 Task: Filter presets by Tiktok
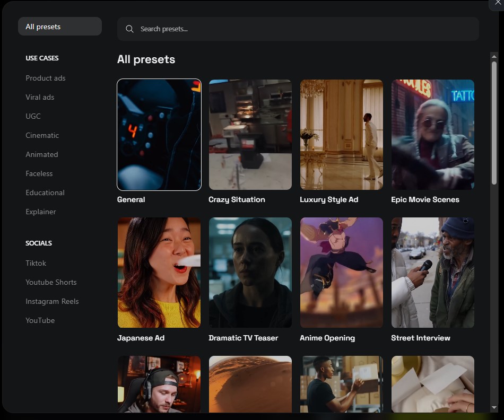point(36,263)
